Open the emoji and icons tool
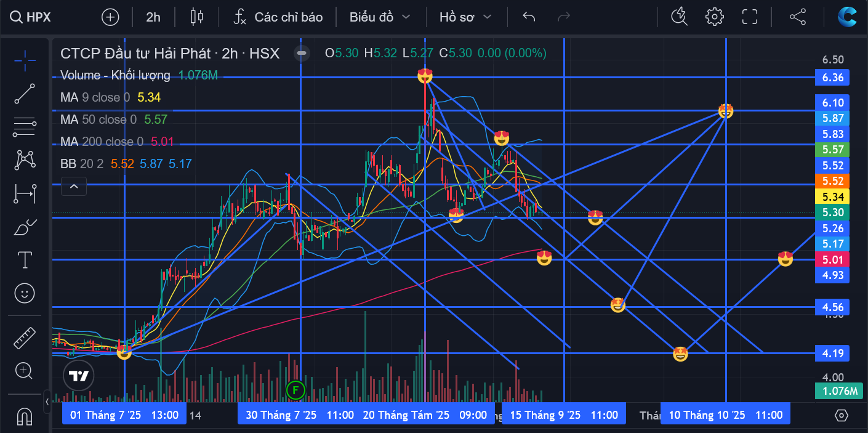868x433 pixels. coord(25,293)
